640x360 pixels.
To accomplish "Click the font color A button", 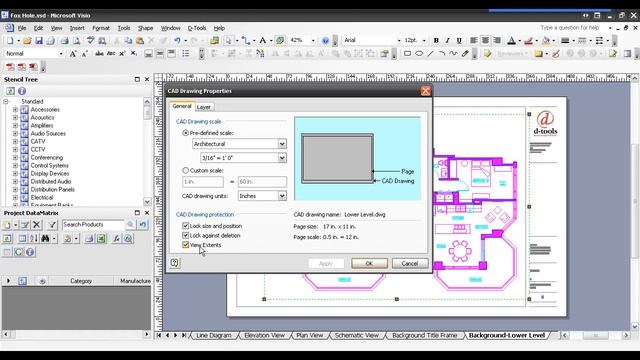I will [x=511, y=40].
